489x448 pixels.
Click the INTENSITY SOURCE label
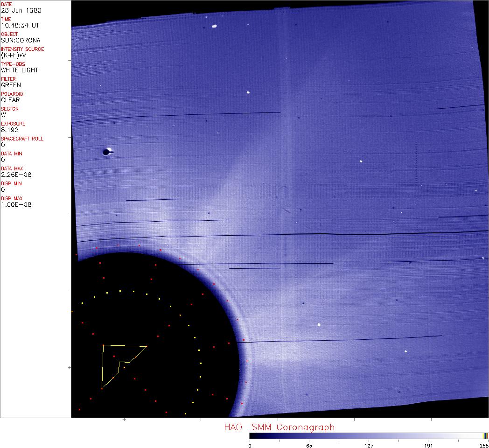pos(22,49)
